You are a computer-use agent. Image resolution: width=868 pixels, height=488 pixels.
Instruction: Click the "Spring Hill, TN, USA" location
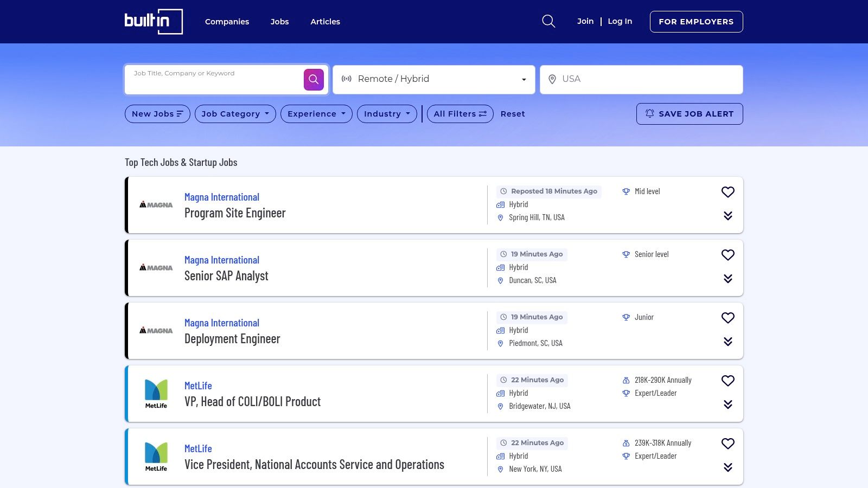pyautogui.click(x=537, y=217)
